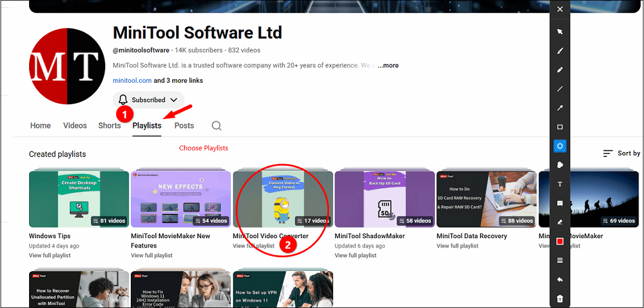Open the Playlists tab
The width and height of the screenshot is (644, 308).
tap(146, 126)
